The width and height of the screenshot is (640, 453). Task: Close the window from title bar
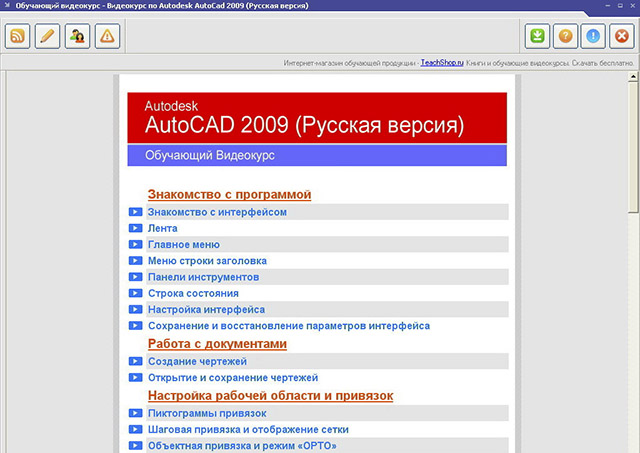click(632, 6)
